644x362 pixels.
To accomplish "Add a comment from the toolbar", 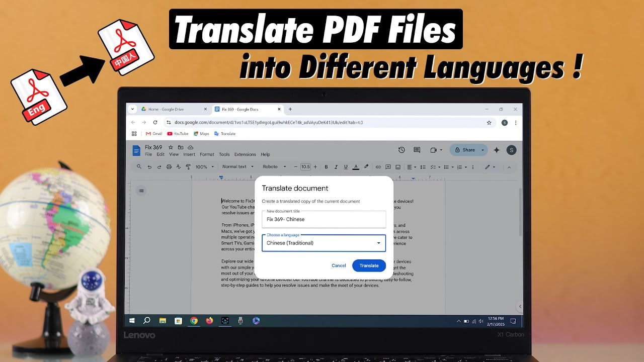I will [x=388, y=167].
